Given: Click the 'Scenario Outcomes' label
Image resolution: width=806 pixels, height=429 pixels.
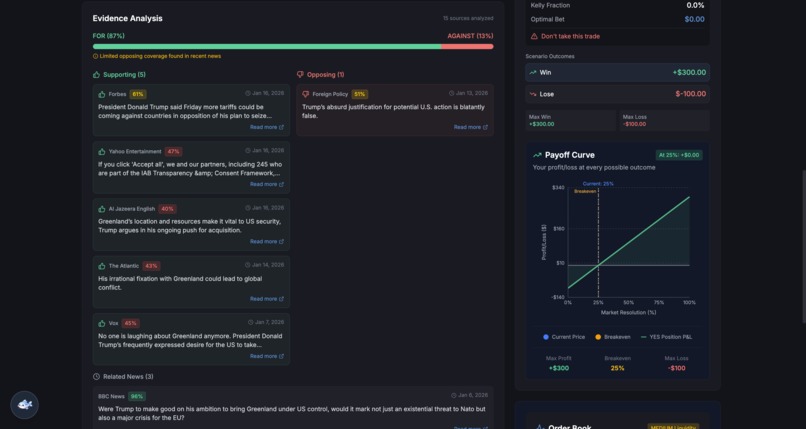Looking at the screenshot, I should coord(549,57).
